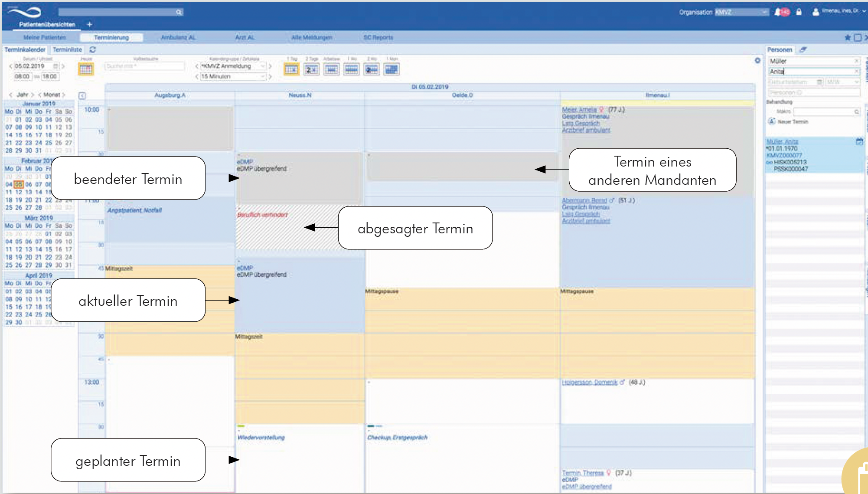Open the Organisation KMVZ dropdown

(741, 12)
